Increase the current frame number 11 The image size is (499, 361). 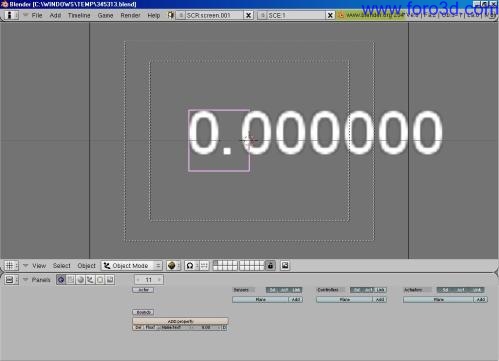159,280
